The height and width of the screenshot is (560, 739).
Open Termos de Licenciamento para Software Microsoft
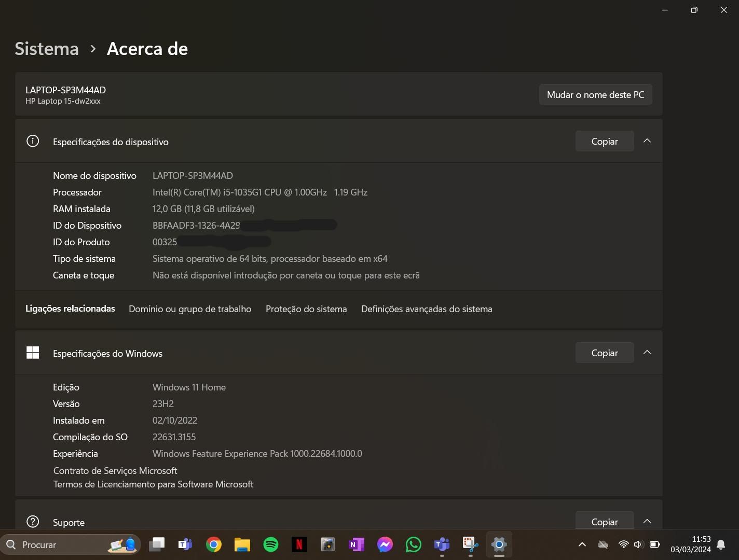[x=154, y=484]
